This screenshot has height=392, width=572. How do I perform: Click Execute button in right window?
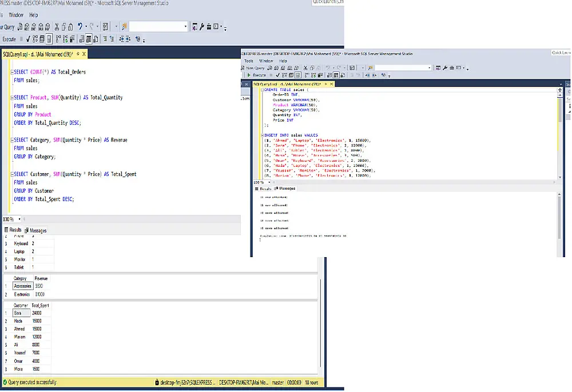(x=257, y=75)
